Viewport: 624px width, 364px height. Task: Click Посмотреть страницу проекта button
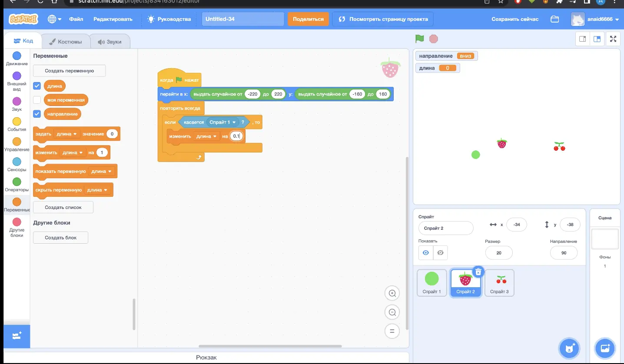point(383,19)
